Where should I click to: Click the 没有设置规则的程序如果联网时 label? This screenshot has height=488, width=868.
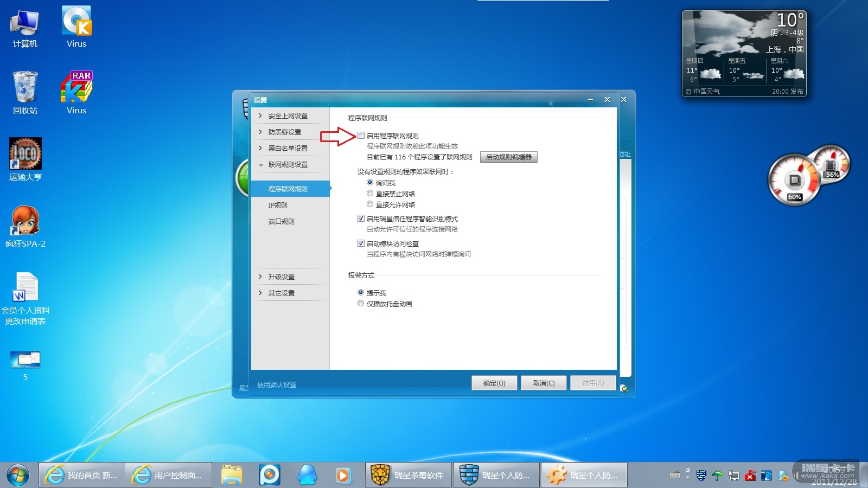click(x=405, y=172)
